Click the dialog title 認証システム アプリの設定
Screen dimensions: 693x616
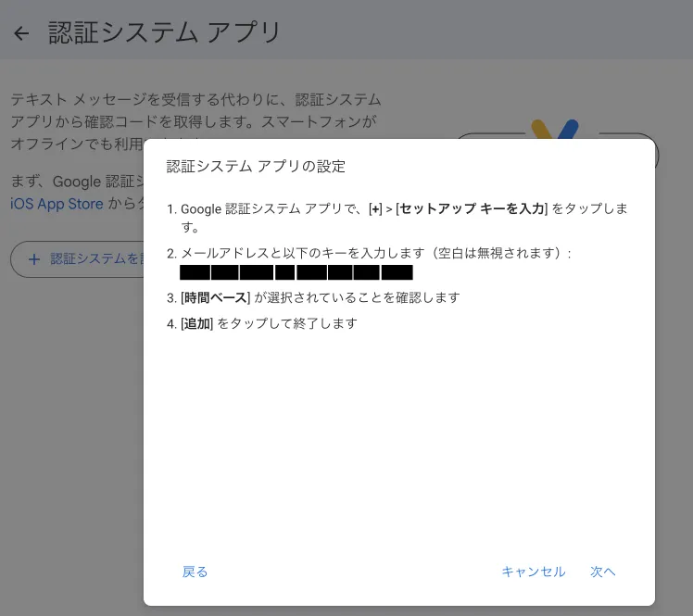[x=256, y=167]
